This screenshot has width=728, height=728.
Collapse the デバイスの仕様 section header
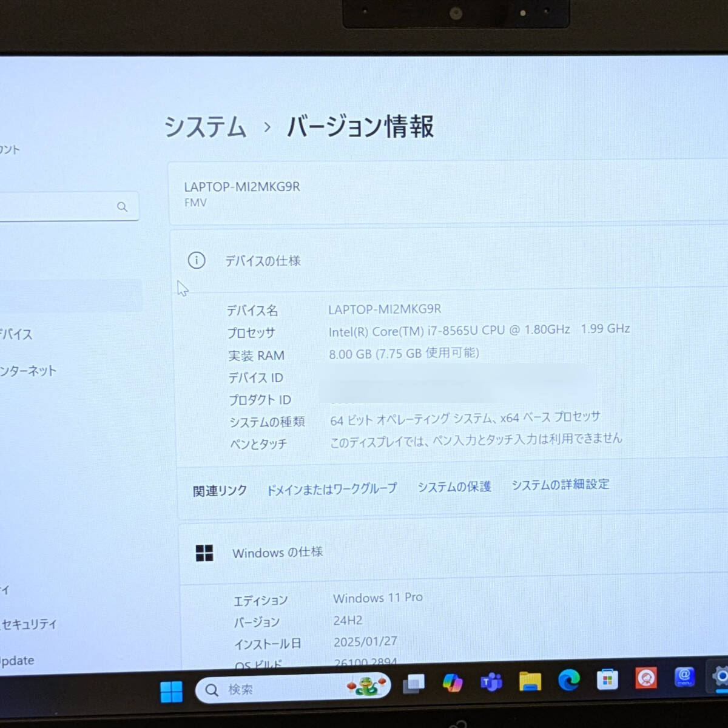click(x=449, y=260)
